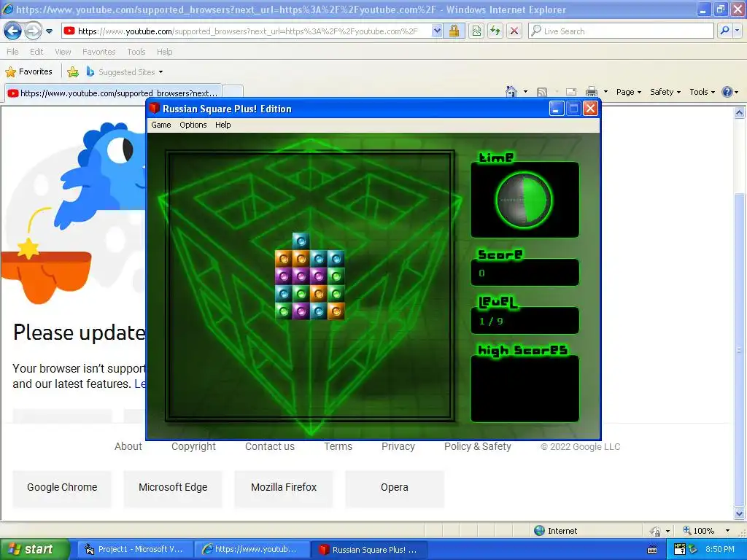
Task: Open the File menu in Internet Explorer
Action: [13, 52]
